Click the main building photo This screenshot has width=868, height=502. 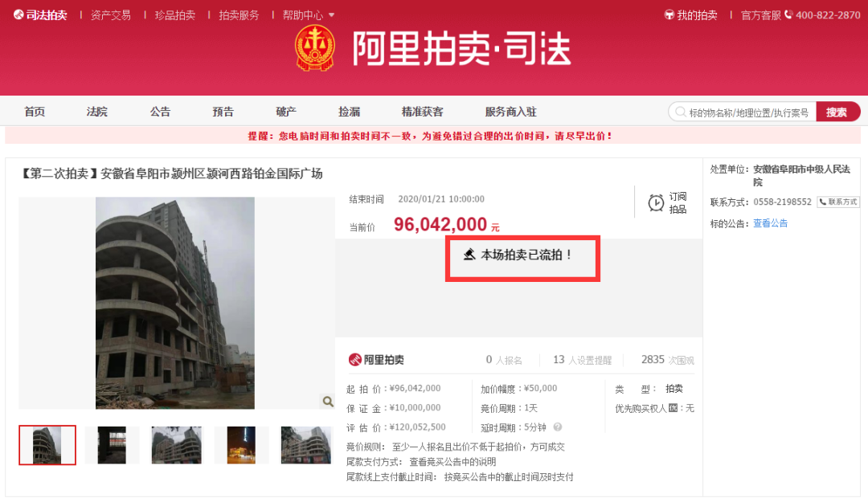pos(175,303)
